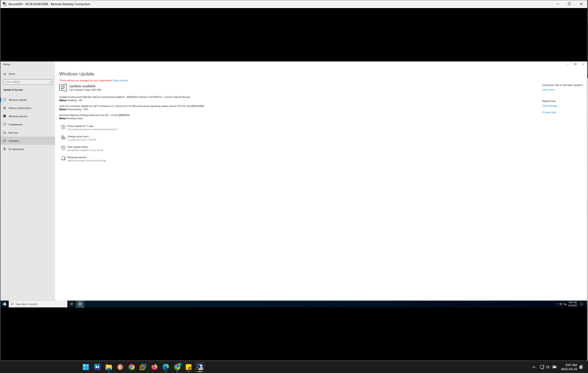Open the remote taskbar clock

[x=572, y=304]
